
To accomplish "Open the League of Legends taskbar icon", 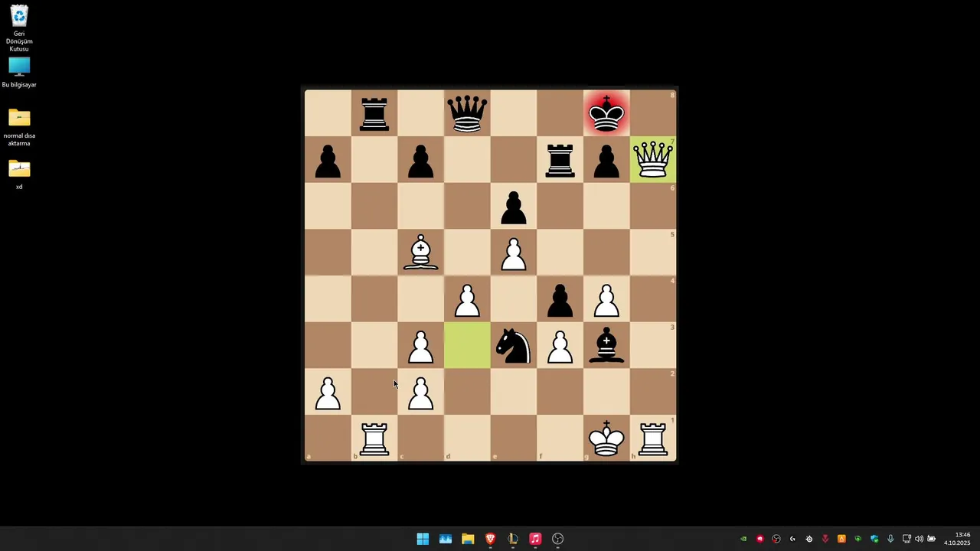I will [x=512, y=539].
